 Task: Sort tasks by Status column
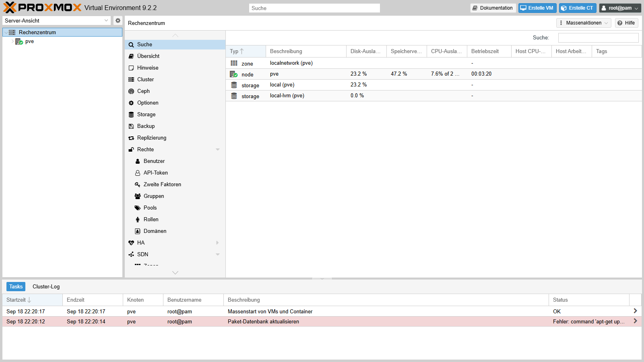(589, 300)
